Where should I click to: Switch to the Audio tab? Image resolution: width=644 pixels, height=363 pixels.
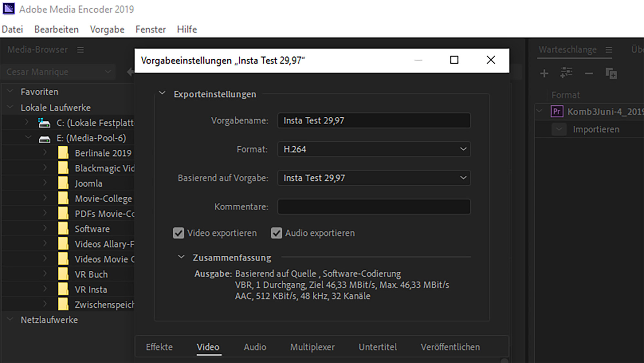coord(255,347)
